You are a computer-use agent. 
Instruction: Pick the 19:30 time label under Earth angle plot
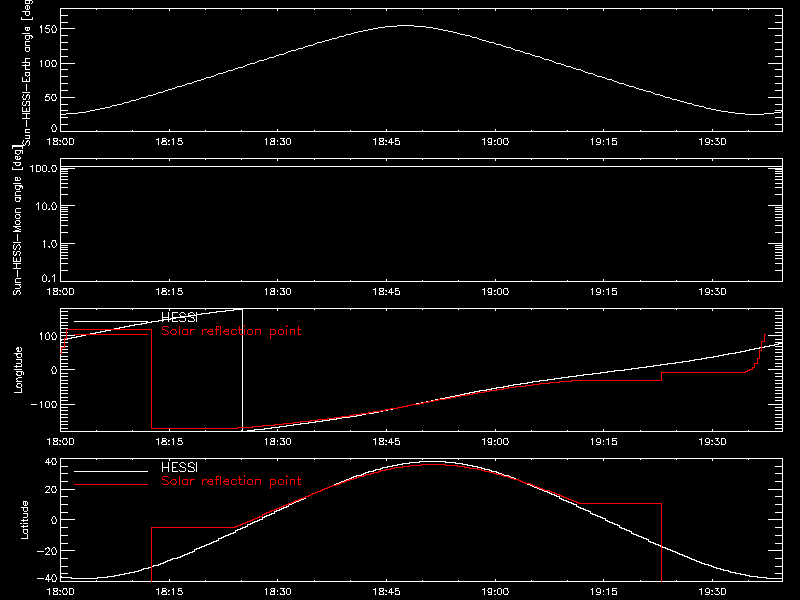pos(712,142)
